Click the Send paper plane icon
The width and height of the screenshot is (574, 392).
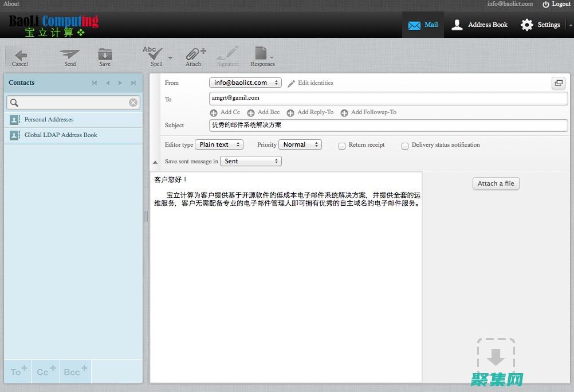click(x=70, y=55)
